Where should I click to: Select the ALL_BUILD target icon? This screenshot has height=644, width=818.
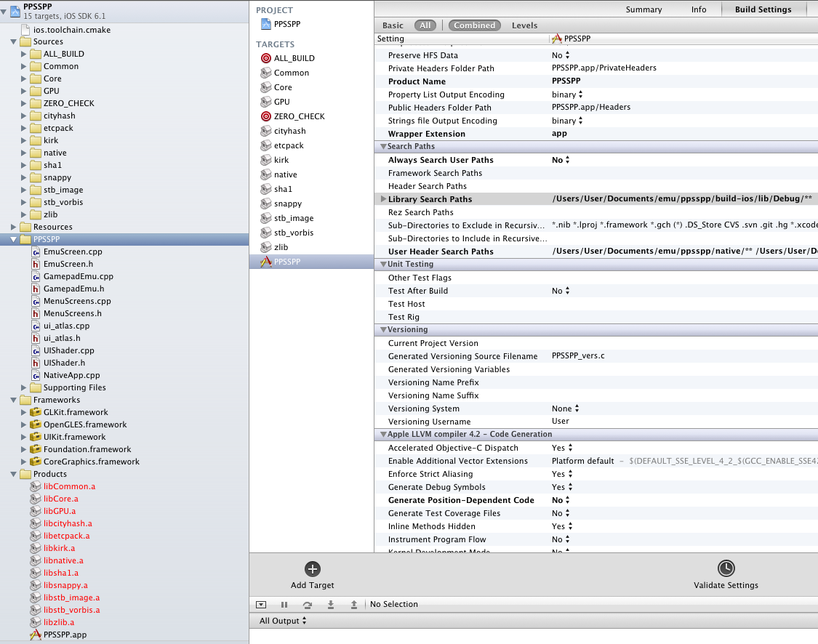[x=265, y=58]
